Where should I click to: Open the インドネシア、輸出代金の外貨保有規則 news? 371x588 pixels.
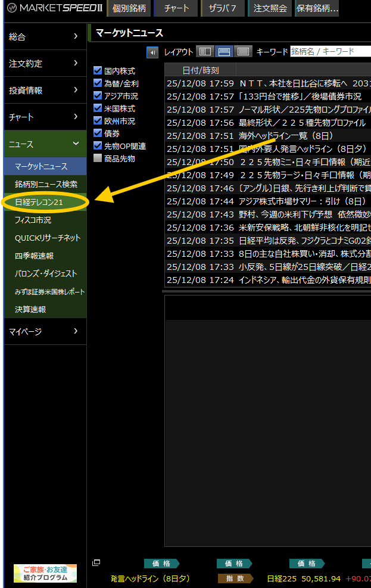pyautogui.click(x=268, y=280)
